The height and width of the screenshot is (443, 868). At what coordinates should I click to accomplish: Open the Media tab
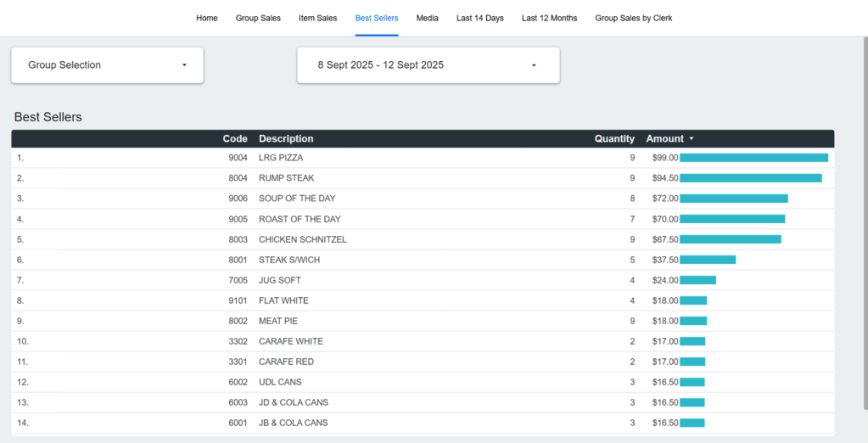tap(428, 18)
